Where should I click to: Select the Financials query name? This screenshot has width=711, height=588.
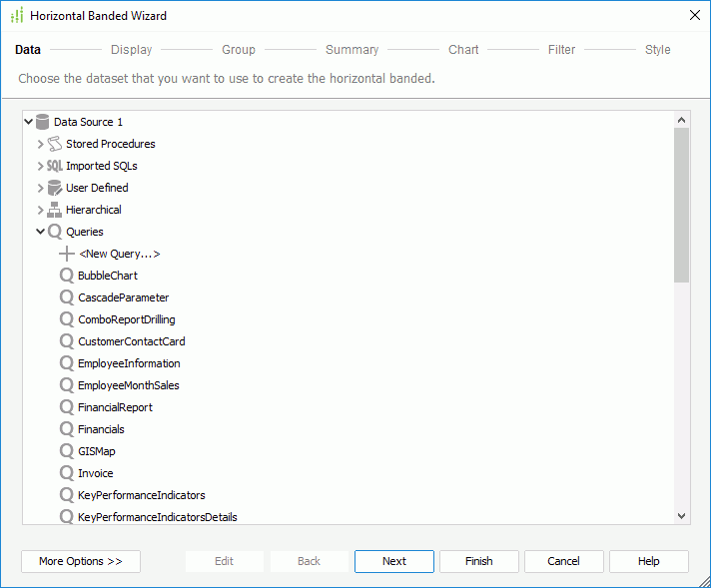[x=101, y=429]
